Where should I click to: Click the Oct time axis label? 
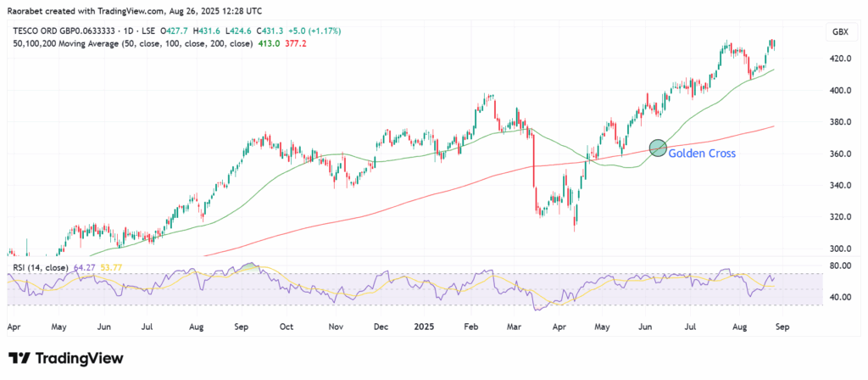pyautogui.click(x=286, y=325)
